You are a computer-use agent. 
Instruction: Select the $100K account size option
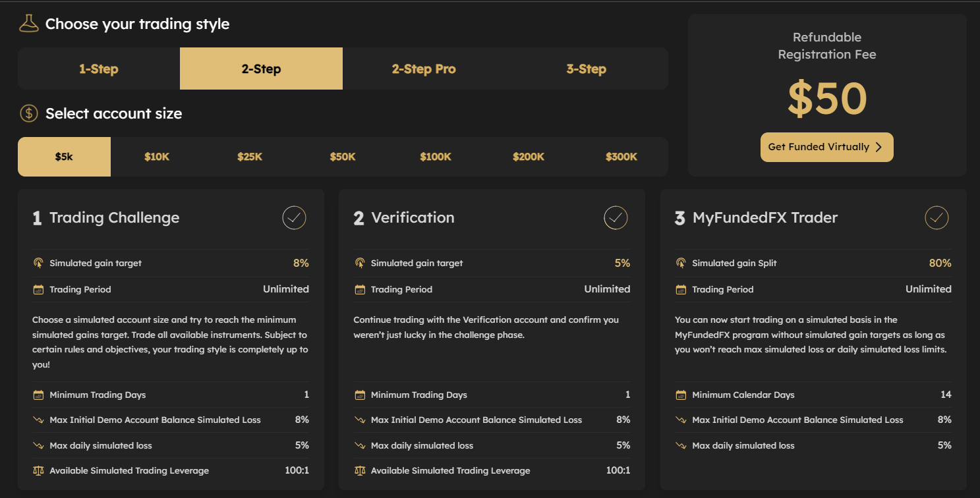point(436,157)
